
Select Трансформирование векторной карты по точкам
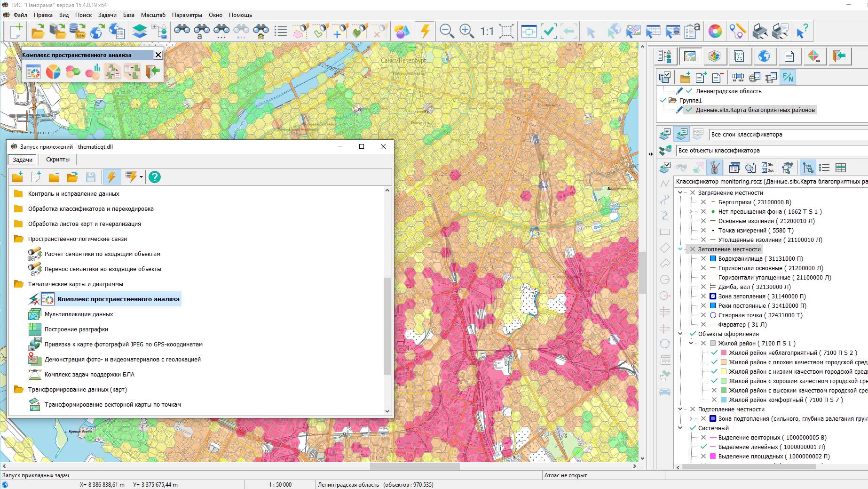pos(113,404)
